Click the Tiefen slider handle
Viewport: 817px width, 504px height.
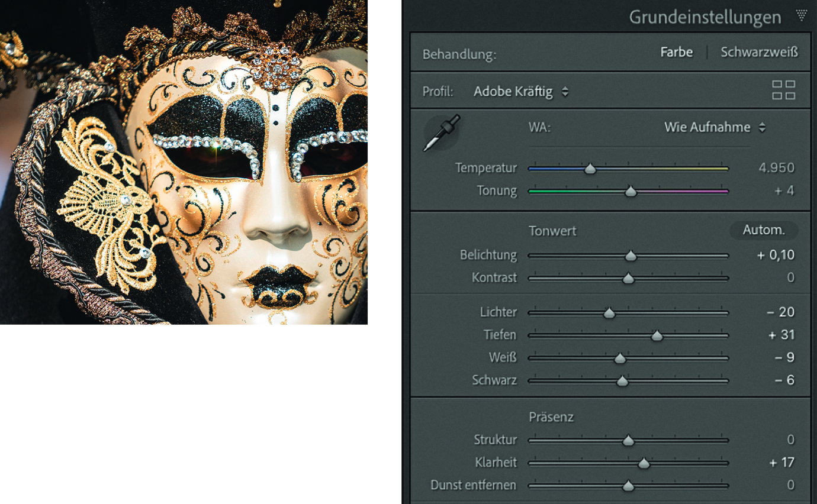(657, 336)
